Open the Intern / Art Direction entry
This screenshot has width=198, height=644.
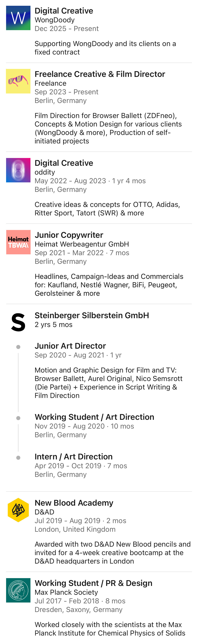(73, 457)
